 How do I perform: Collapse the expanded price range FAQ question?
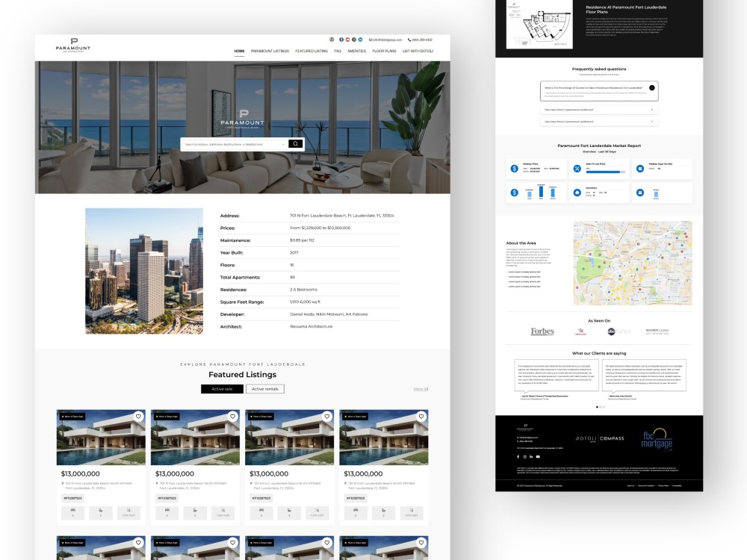[651, 87]
